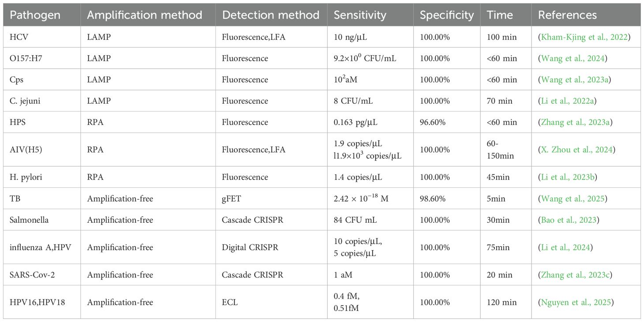Open the Kham-Kjing et al., 2022 reference
The image size is (644, 322).
584,37
